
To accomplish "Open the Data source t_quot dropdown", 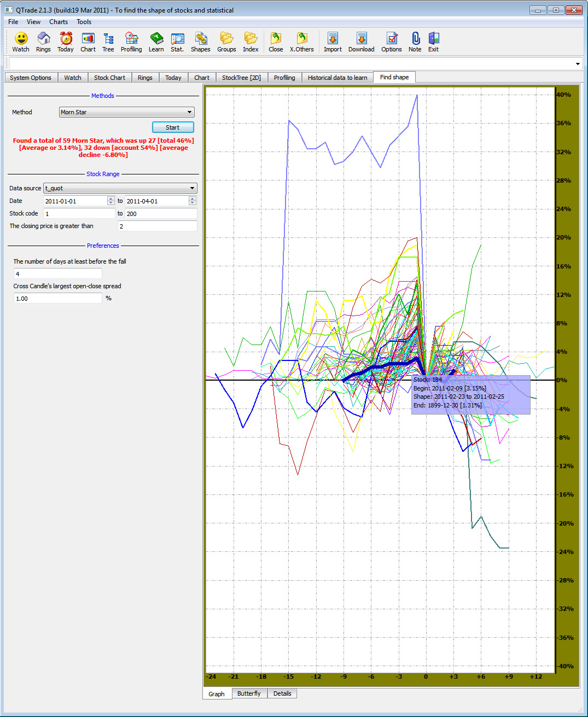I will [192, 188].
